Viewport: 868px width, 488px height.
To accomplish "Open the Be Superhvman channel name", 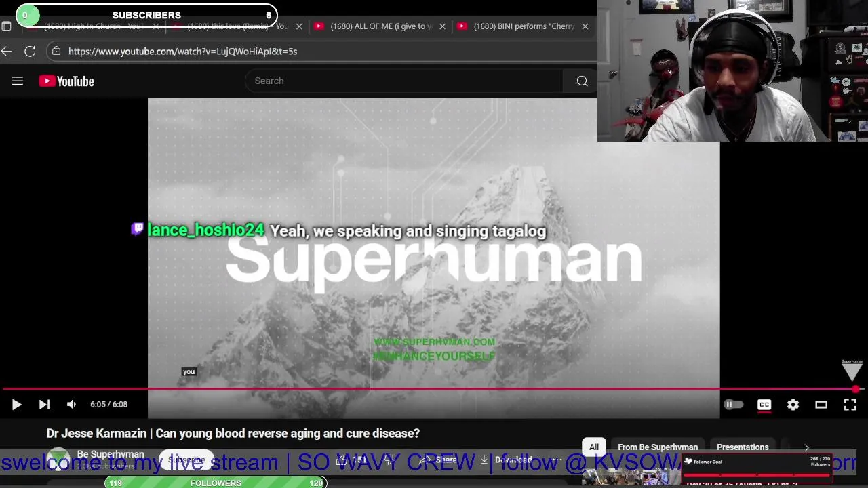I will coord(111,454).
